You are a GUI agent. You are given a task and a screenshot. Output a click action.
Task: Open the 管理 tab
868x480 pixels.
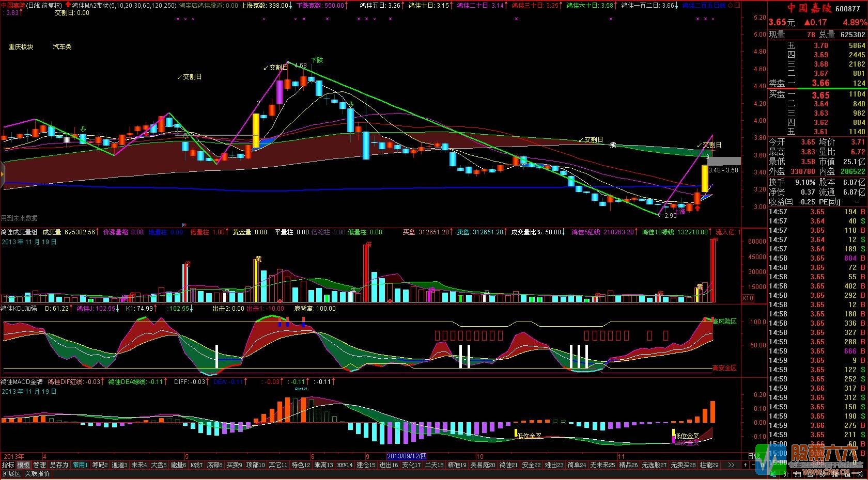pyautogui.click(x=39, y=465)
